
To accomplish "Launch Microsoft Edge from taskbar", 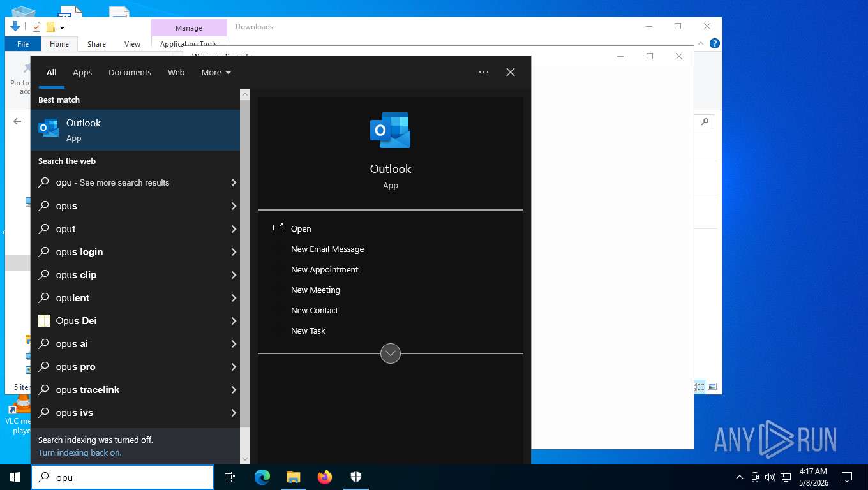I will coord(262,477).
